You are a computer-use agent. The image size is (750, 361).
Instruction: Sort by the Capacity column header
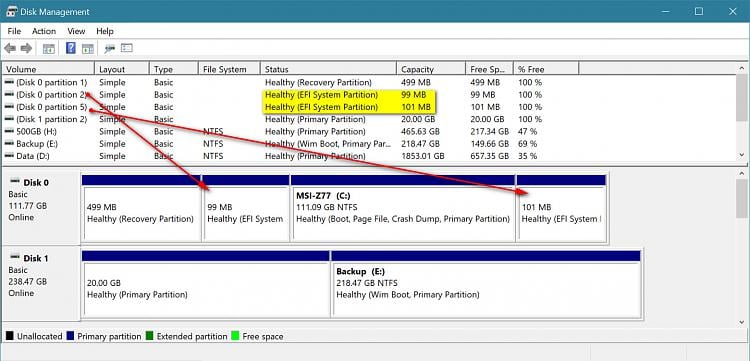click(x=431, y=69)
